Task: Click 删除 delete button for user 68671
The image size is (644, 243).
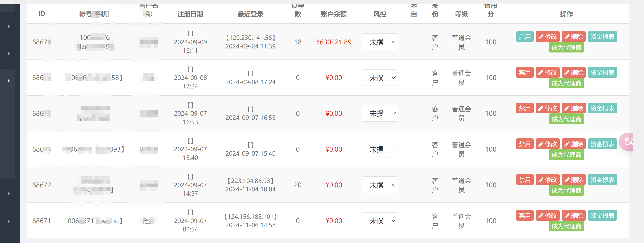Action: [x=573, y=215]
